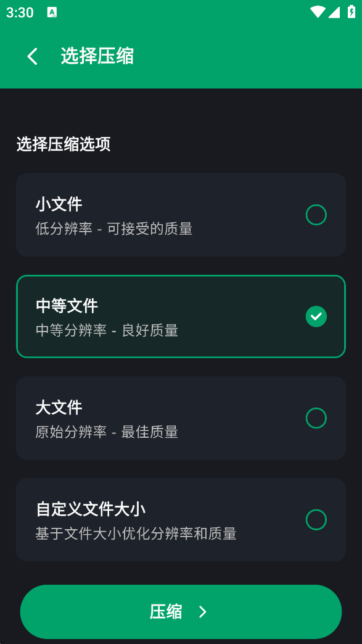Click the arrow inside the 压缩 button
Viewport: 362px width, 644px height.
point(203,612)
